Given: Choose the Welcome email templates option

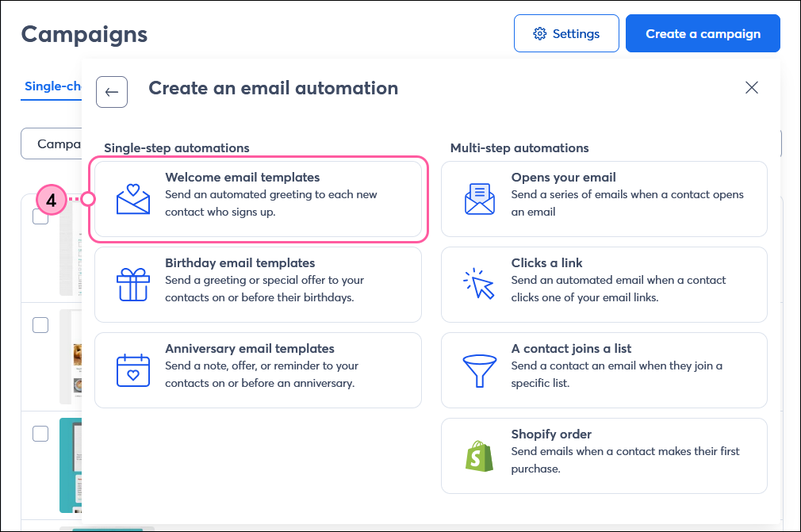Looking at the screenshot, I should (x=258, y=199).
